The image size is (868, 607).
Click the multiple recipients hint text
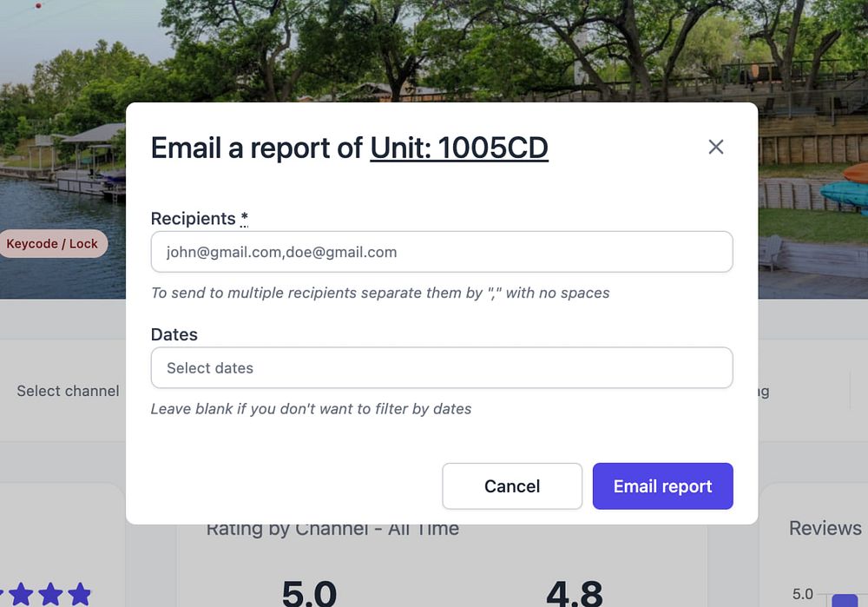pyautogui.click(x=380, y=293)
